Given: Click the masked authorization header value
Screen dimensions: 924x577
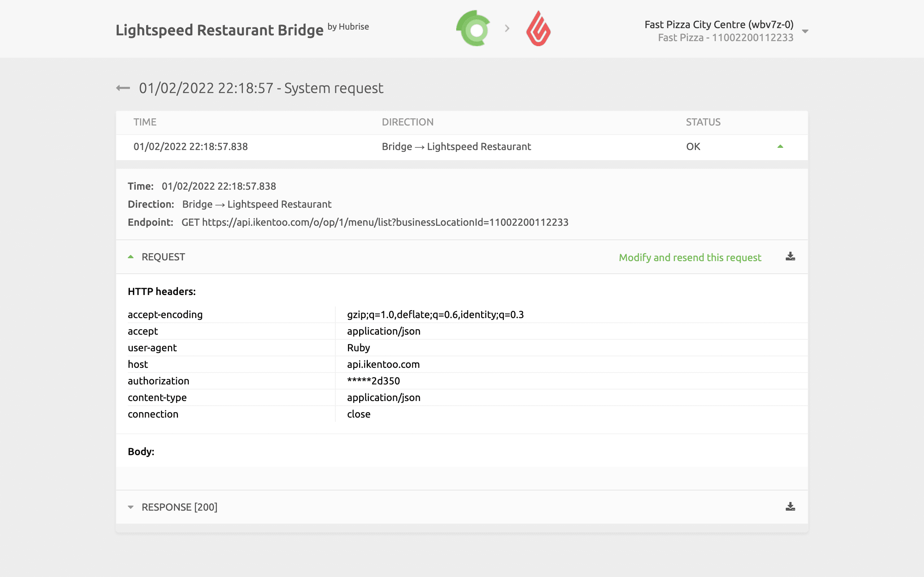Looking at the screenshot, I should click(373, 380).
